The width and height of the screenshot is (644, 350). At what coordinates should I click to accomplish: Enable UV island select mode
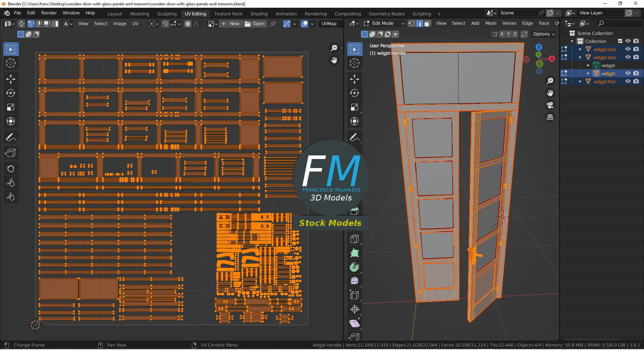pos(55,23)
